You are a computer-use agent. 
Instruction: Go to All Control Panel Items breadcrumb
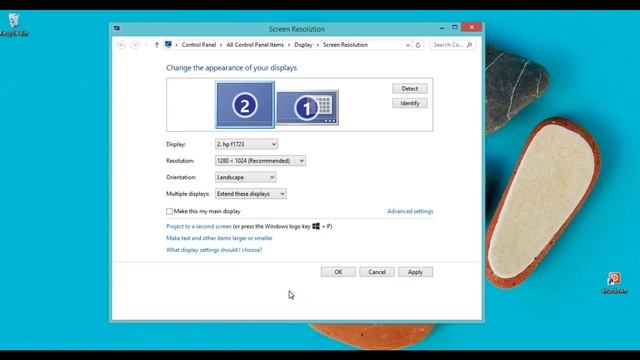(x=255, y=45)
